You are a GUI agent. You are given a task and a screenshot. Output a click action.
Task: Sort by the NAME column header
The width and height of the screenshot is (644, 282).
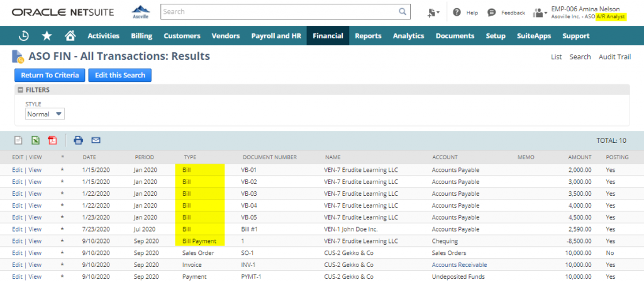(x=333, y=157)
